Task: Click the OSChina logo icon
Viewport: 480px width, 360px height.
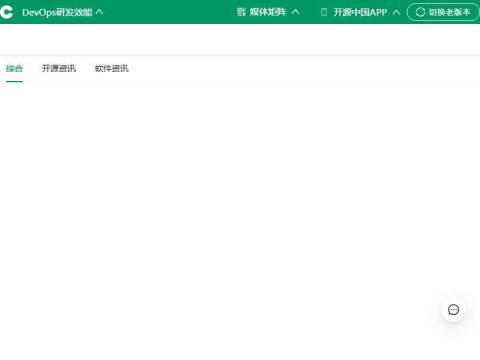Action: [x=6, y=12]
